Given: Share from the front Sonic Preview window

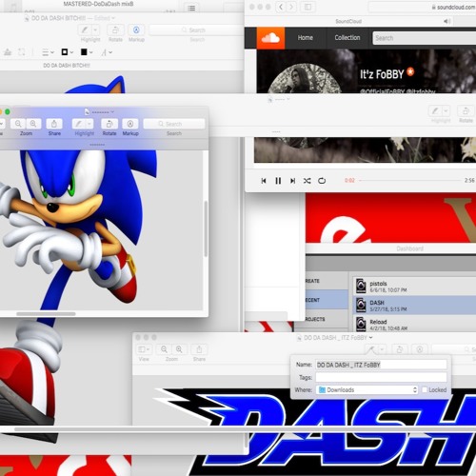Looking at the screenshot, I should (x=54, y=124).
